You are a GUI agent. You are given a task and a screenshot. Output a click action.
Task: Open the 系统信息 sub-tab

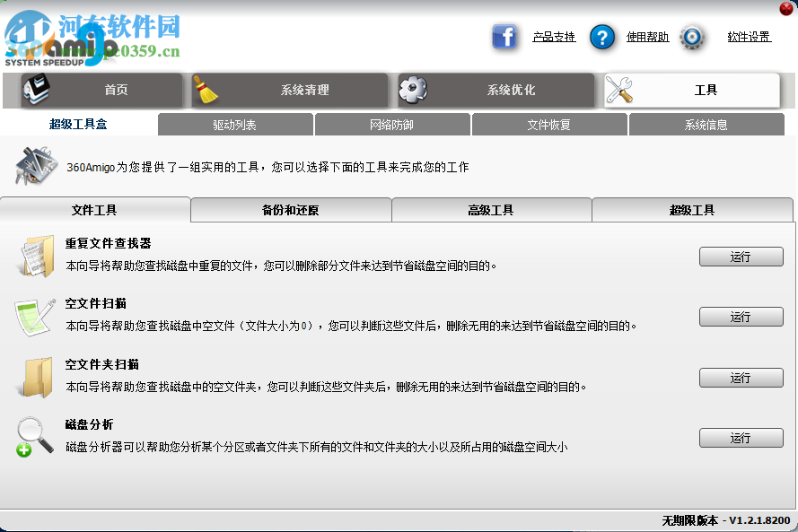pyautogui.click(x=706, y=125)
